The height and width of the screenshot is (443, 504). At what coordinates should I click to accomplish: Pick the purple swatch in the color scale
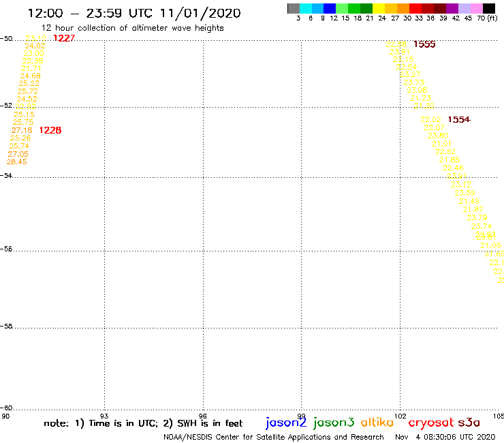point(452,8)
